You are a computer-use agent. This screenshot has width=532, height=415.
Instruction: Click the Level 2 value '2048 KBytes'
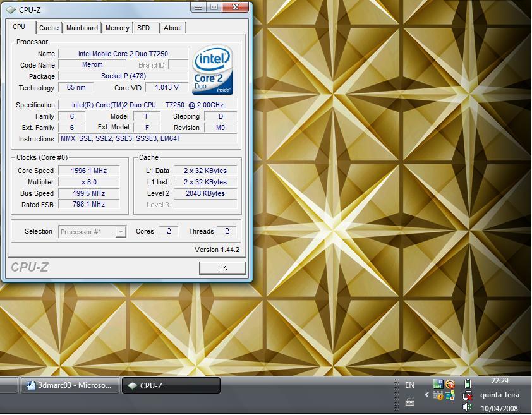click(205, 193)
